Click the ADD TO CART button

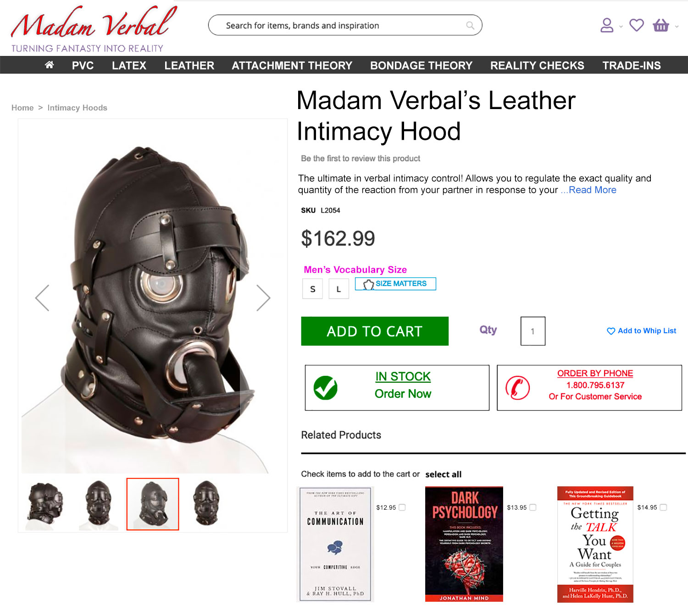click(x=375, y=331)
